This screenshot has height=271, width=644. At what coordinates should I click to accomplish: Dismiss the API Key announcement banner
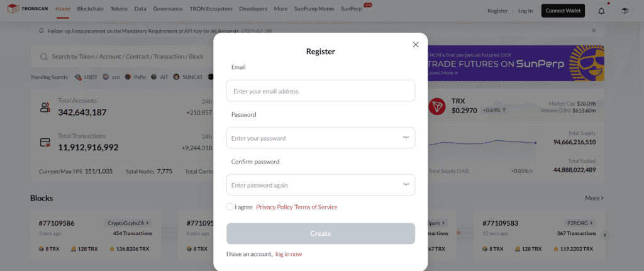click(x=594, y=30)
